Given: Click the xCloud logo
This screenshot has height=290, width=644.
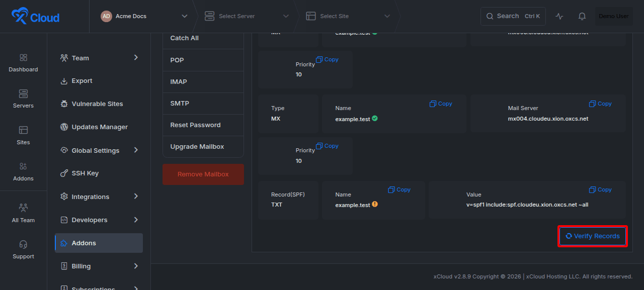Looking at the screenshot, I should pos(35,17).
